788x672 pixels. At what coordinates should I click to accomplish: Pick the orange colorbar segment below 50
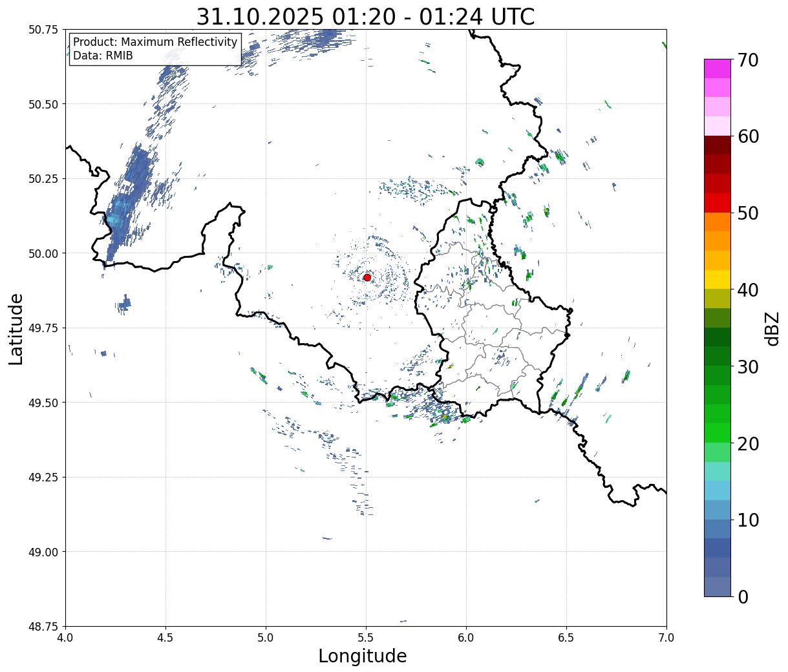click(717, 222)
